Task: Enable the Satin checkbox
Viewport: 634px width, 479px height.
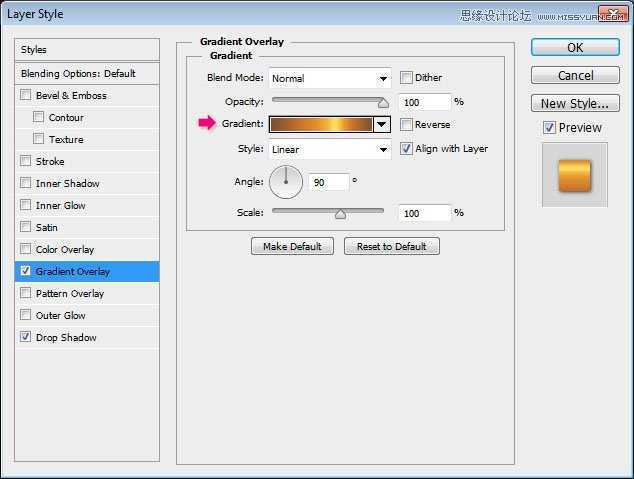Action: pos(25,226)
